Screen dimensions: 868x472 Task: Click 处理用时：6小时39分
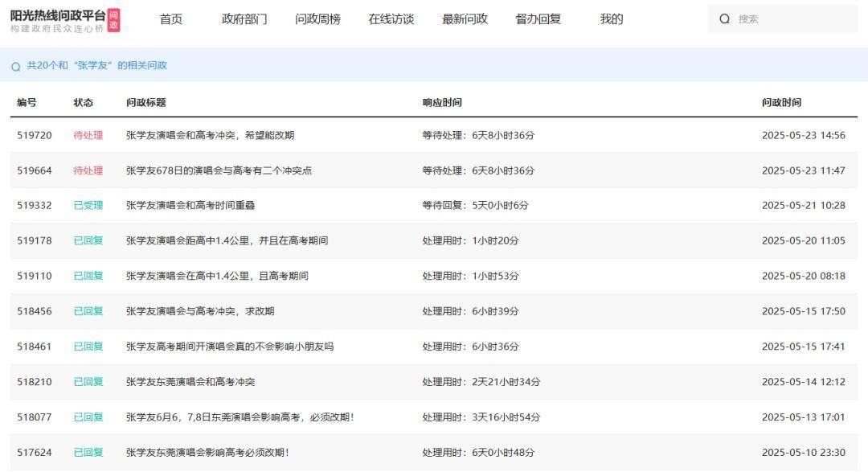point(470,311)
